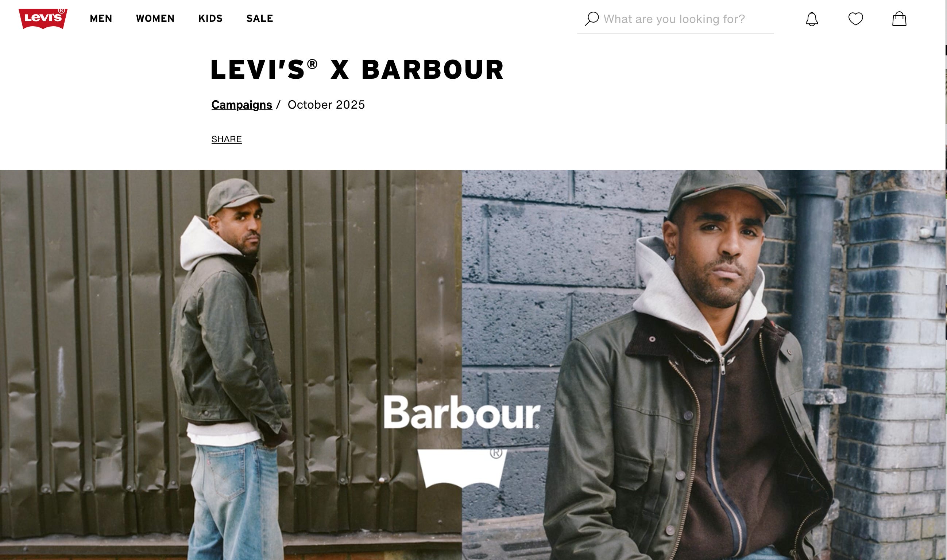Open the notifications bell icon
This screenshot has width=947, height=560.
pos(811,19)
